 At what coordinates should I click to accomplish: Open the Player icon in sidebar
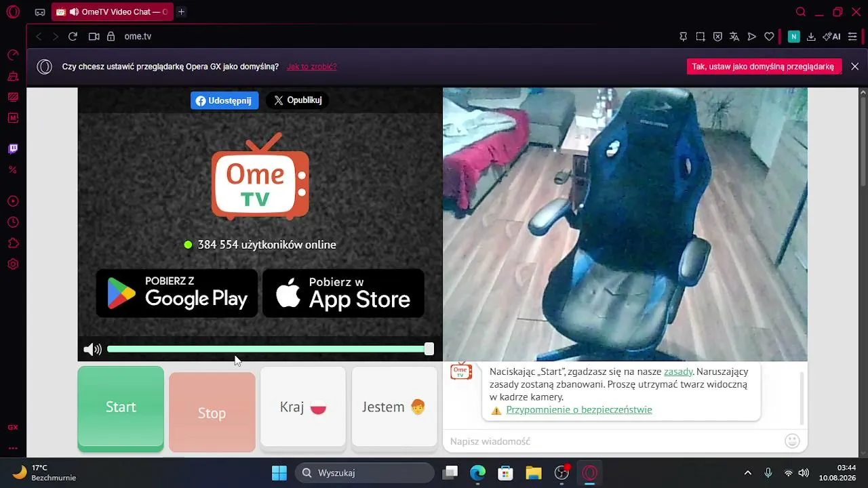(x=13, y=201)
